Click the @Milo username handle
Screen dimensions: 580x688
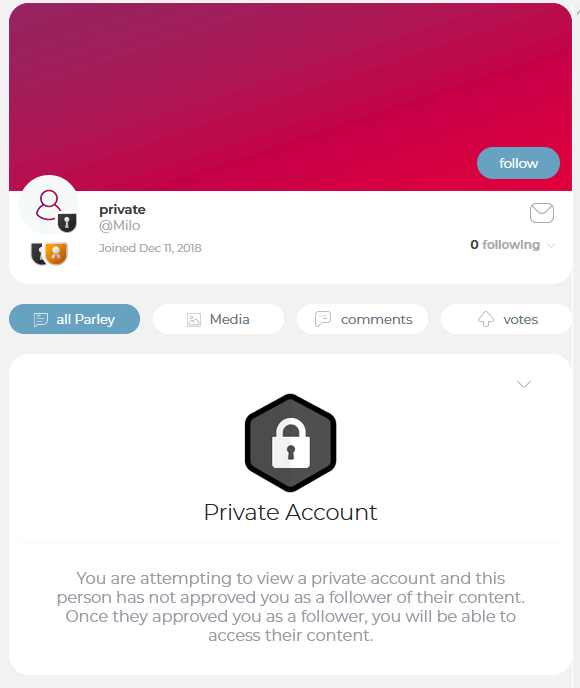119,226
